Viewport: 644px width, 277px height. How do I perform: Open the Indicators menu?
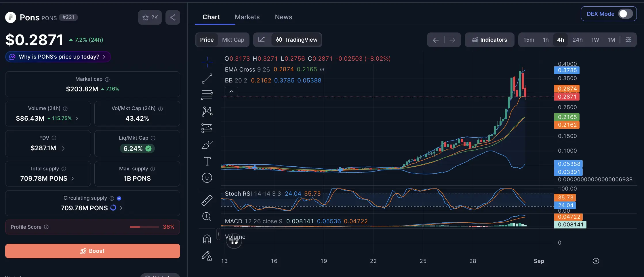tap(489, 40)
